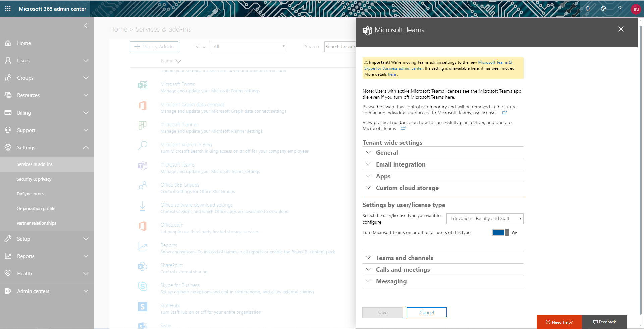
Task: Open Microsoft Graph data connect entry
Action: [192, 104]
